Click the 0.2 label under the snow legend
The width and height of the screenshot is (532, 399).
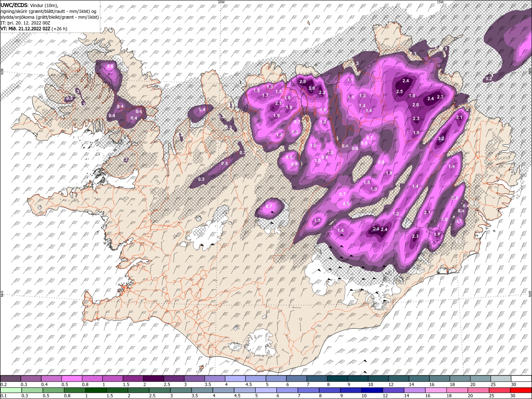point(4,384)
